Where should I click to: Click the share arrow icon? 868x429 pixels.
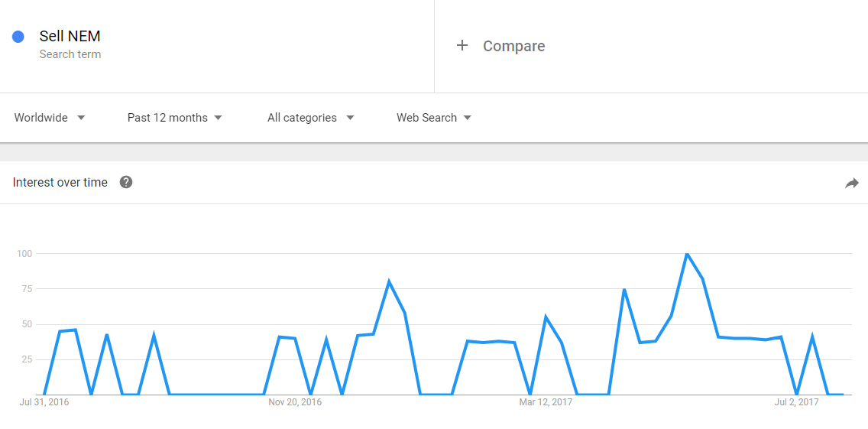click(x=851, y=184)
